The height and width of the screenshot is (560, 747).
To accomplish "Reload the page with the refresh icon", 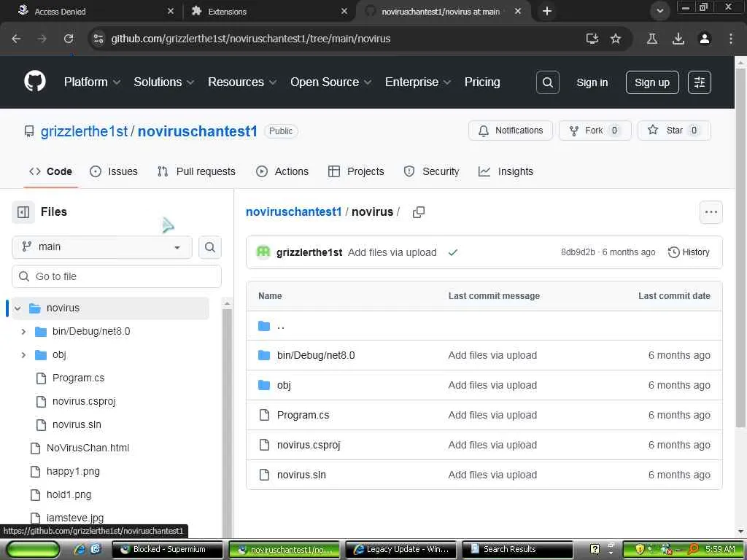I will point(69,39).
